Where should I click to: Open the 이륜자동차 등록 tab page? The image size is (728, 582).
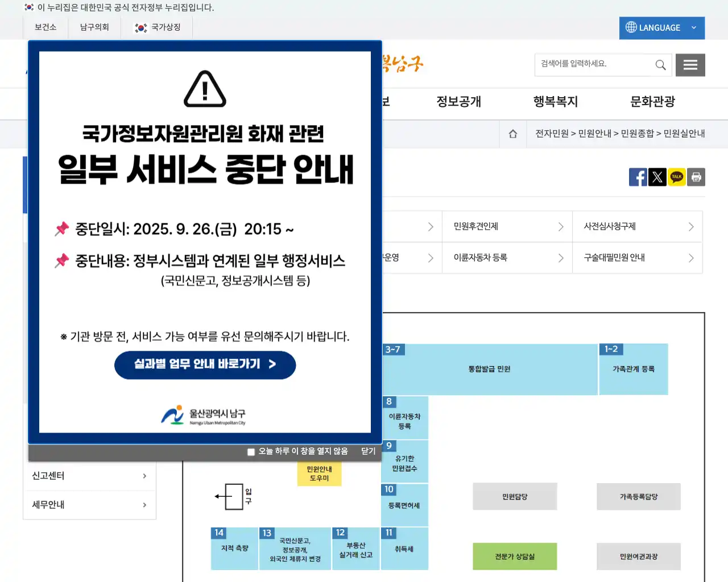[x=481, y=257]
